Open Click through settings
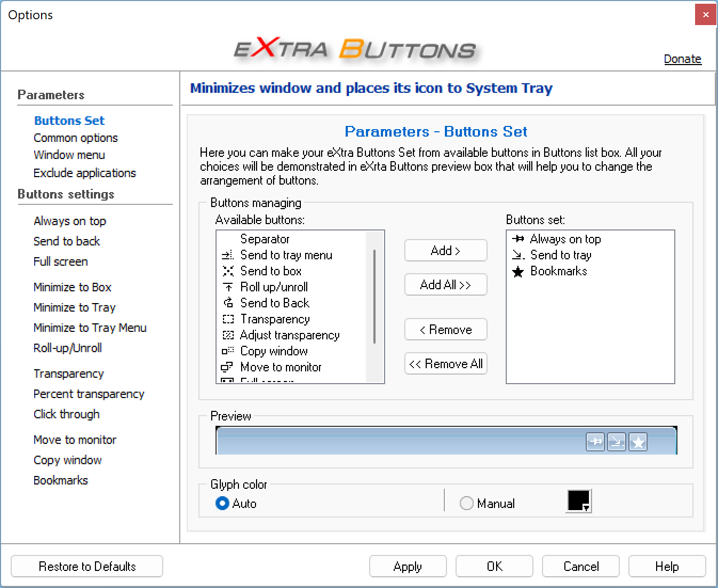 [x=67, y=414]
